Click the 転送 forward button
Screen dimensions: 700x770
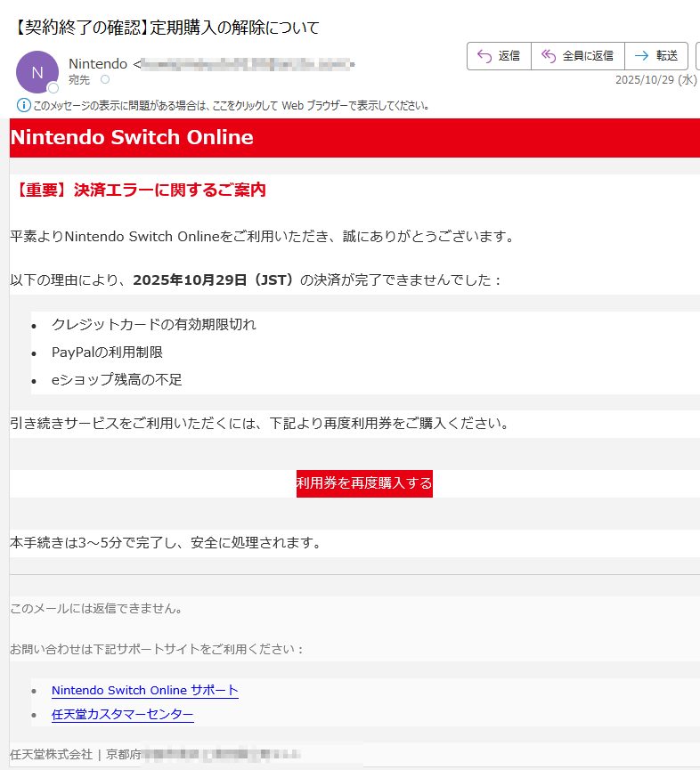click(656, 56)
